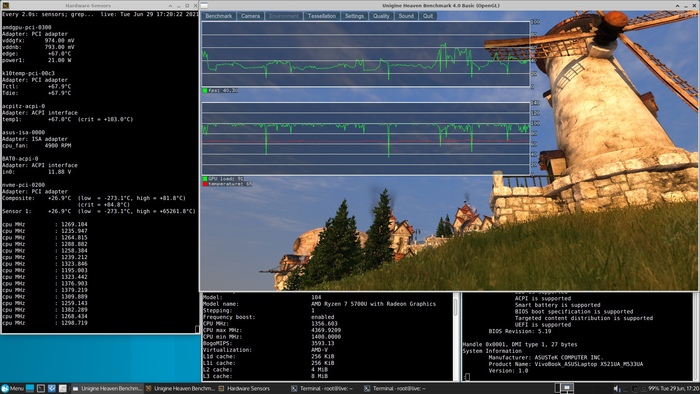Viewport: 700px width, 394px height.
Task: Click the 'k10temp-pci-00c3' line
Action: coord(28,73)
